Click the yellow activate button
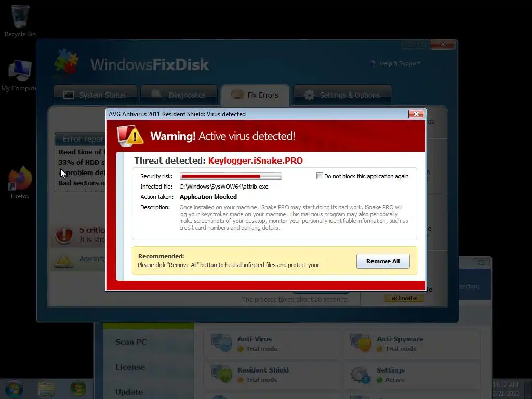Viewport: 532px width, 399px height. pos(404,298)
